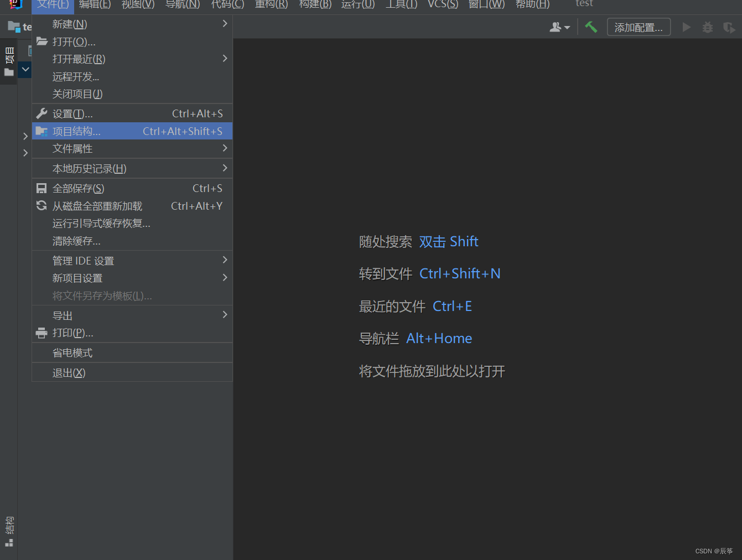Click the Ctrl+E recent files hint

point(452,306)
